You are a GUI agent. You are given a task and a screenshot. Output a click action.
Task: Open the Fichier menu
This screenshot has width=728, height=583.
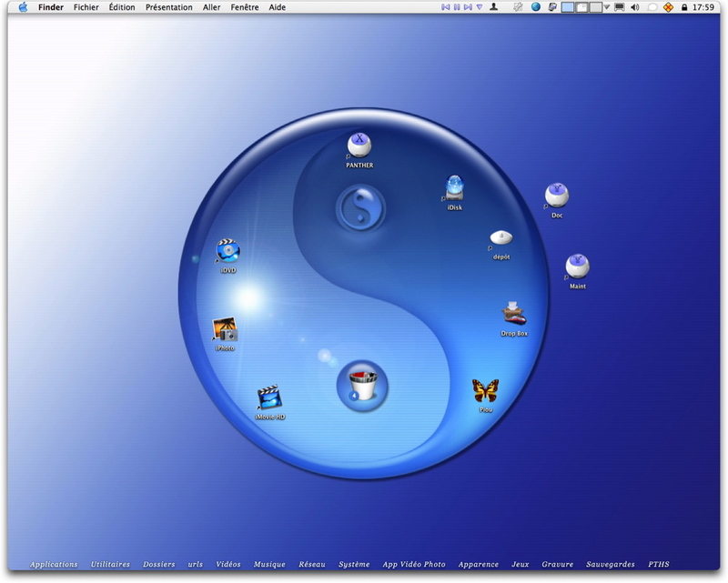[86, 7]
